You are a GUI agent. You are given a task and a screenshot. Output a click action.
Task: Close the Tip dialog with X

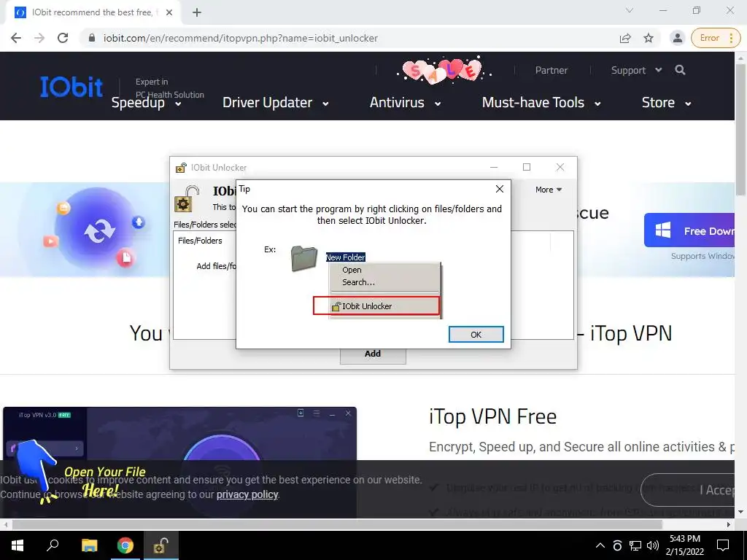point(499,189)
